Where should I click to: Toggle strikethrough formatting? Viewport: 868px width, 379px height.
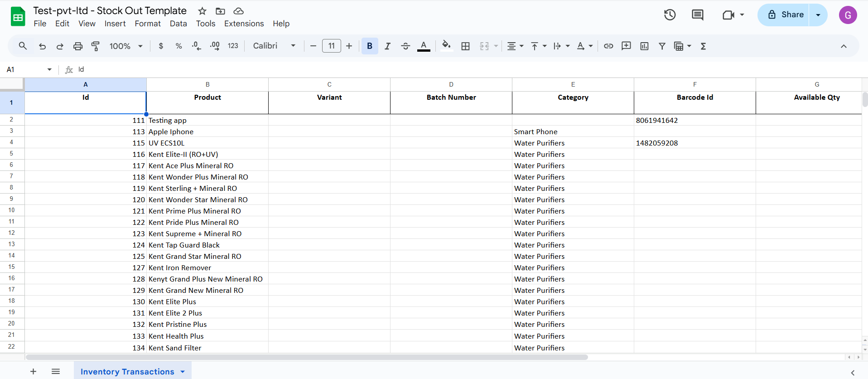(x=405, y=46)
